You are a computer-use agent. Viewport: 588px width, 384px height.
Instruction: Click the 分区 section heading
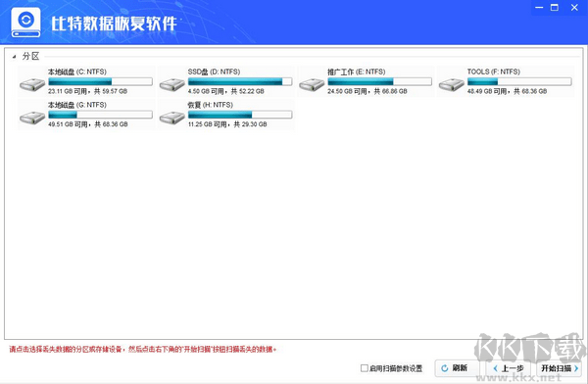(30, 56)
